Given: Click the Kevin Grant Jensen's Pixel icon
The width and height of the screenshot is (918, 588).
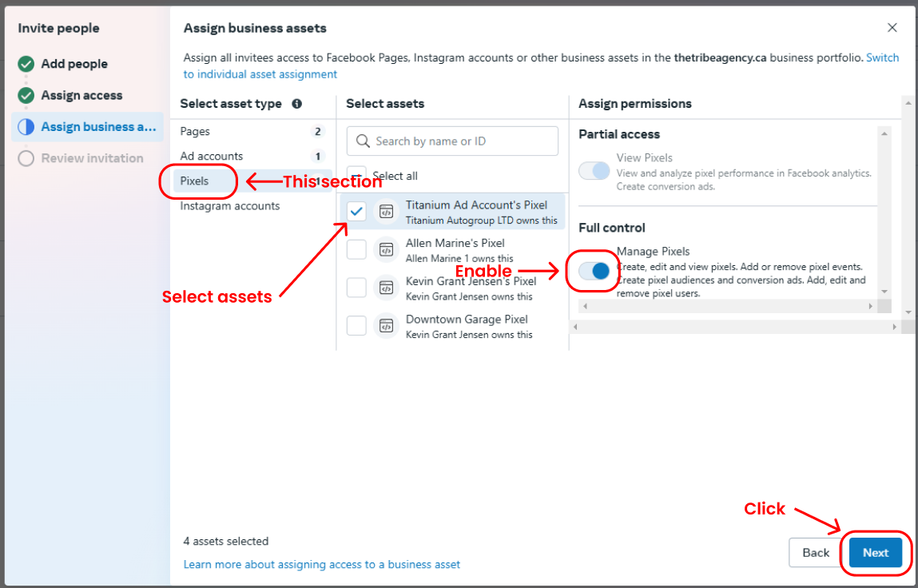Looking at the screenshot, I should click(386, 288).
